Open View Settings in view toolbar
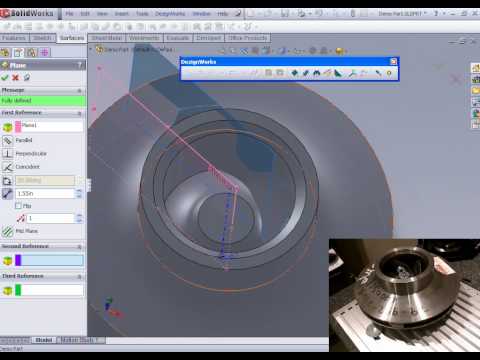480x360 pixels. [x=340, y=51]
